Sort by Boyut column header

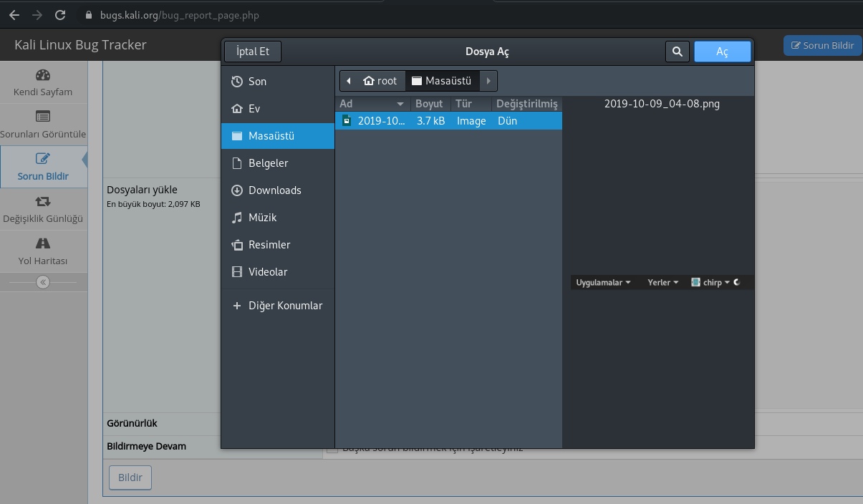click(429, 104)
